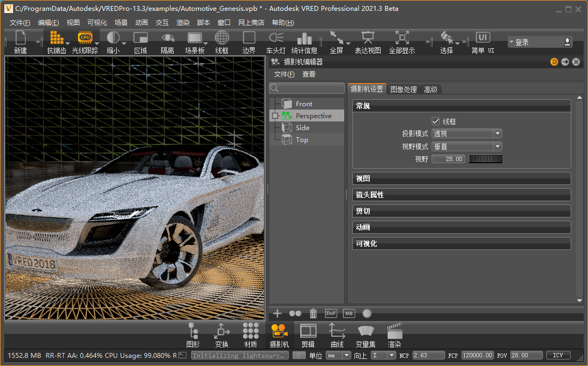
Task: Click the Antialiasing (抗锯齿) toolbar icon
Action: coord(56,38)
